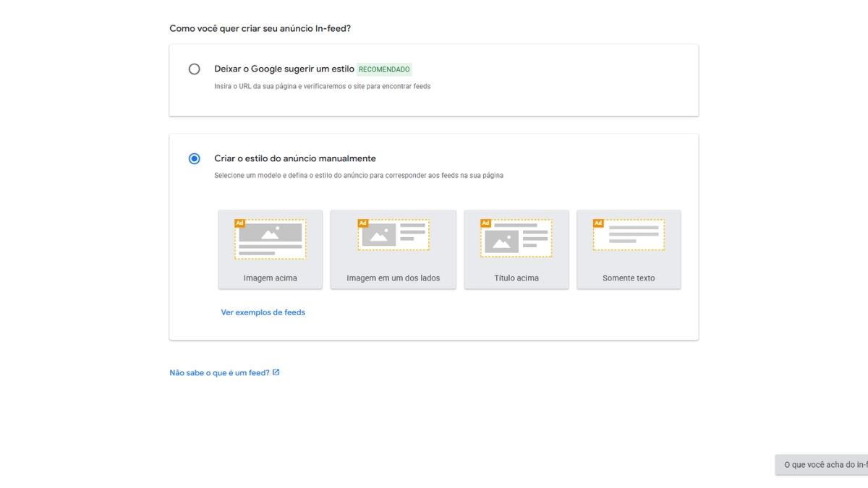The image size is (868, 488).
Task: Open the Ver exemplos de feeds link
Action: click(x=263, y=312)
